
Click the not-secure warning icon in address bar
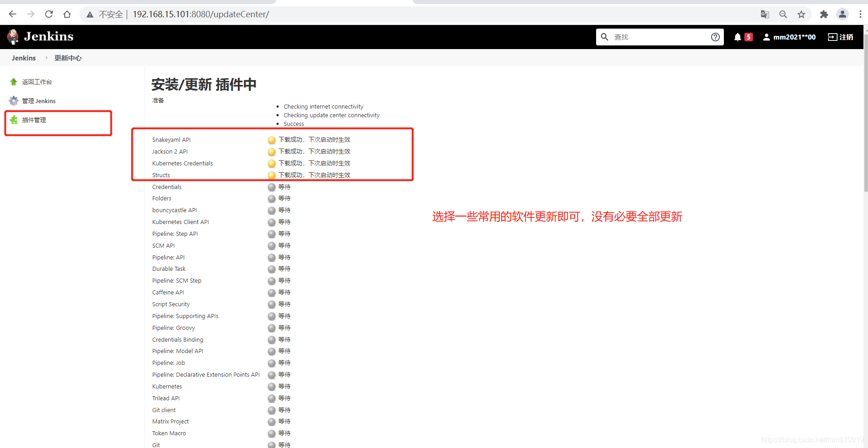tap(90, 15)
